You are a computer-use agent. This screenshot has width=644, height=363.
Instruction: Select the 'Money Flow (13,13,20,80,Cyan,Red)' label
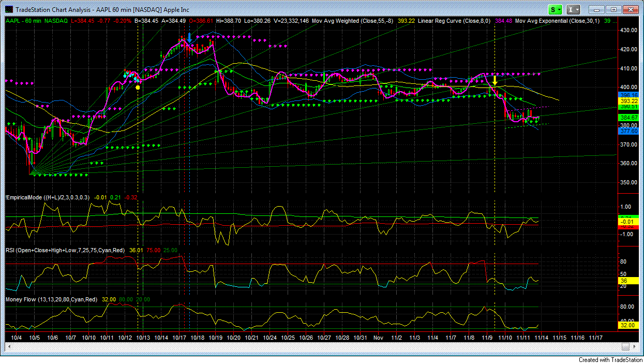51,299
